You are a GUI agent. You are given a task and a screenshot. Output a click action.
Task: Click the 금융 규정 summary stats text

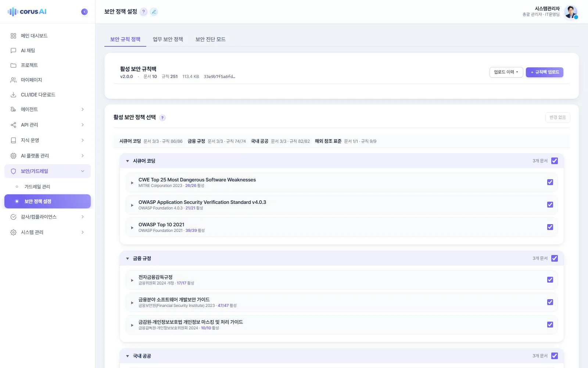[x=227, y=141]
